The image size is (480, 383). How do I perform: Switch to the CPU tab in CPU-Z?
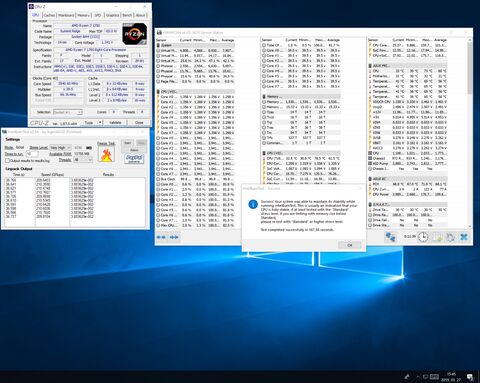pyautogui.click(x=36, y=15)
